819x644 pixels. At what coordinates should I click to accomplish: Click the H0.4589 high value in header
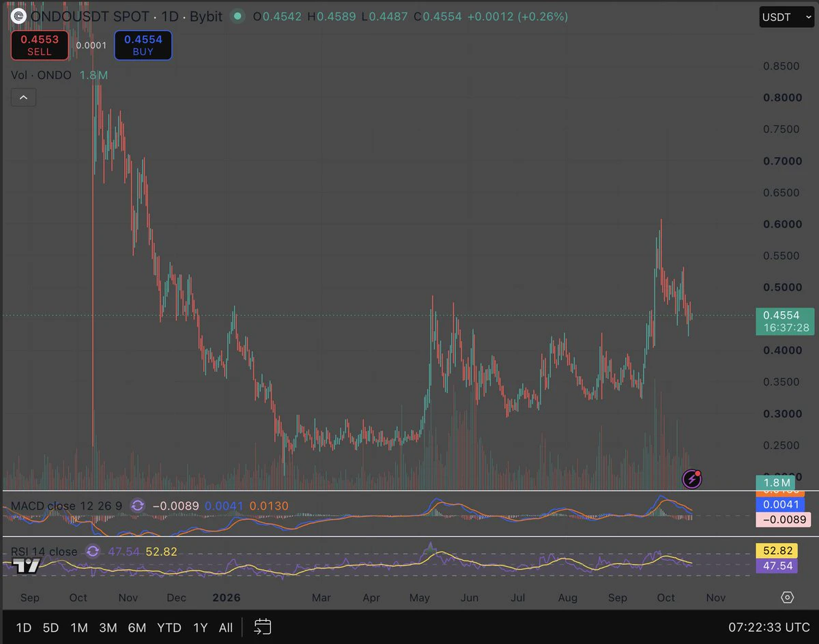click(331, 16)
